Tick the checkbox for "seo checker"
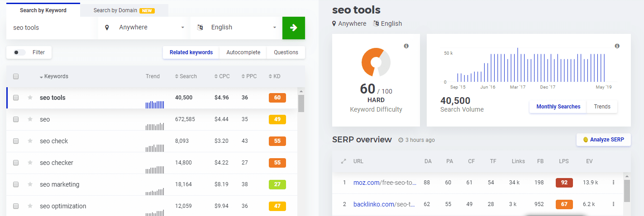 (x=16, y=163)
